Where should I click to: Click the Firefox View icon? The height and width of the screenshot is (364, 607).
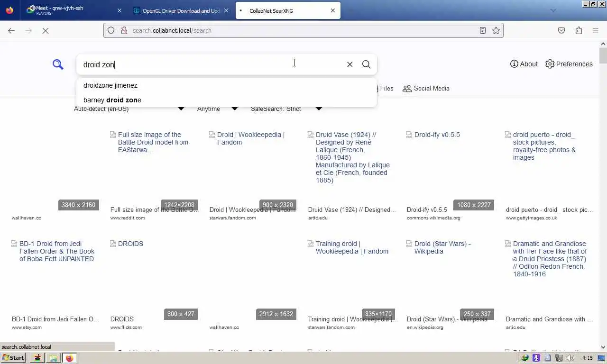click(9, 10)
